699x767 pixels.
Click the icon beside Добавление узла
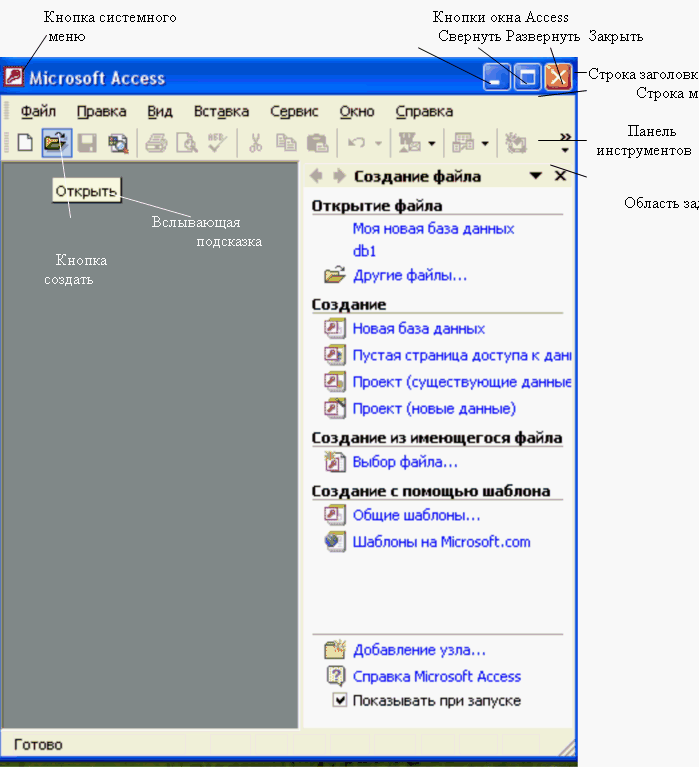click(x=335, y=650)
